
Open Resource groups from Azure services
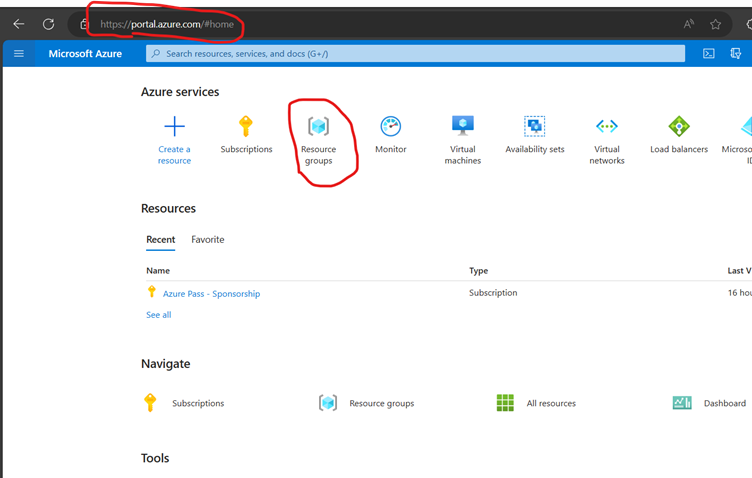(319, 127)
